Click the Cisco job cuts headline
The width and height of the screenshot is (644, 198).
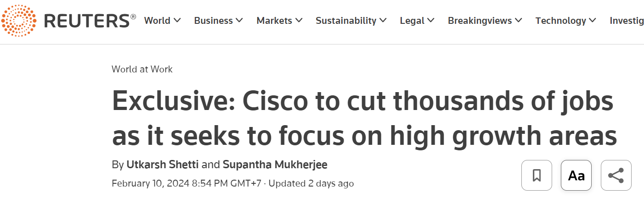[x=363, y=119]
